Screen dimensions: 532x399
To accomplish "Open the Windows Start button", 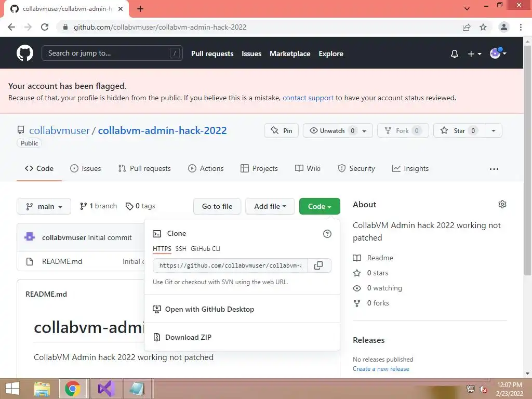I will click(x=12, y=389).
